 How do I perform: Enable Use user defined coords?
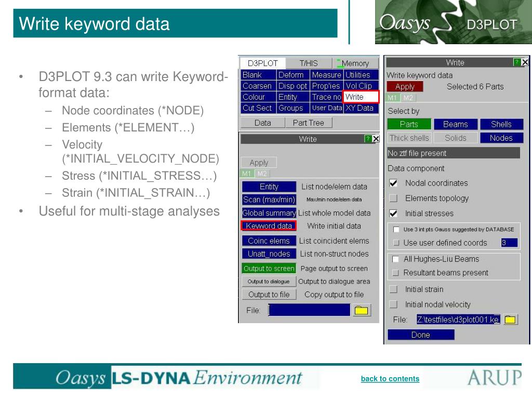[x=396, y=243]
